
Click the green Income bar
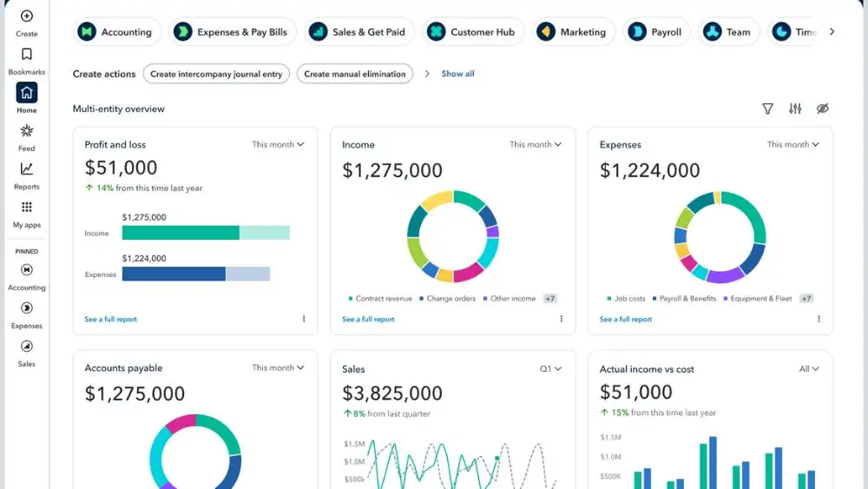[x=181, y=233]
